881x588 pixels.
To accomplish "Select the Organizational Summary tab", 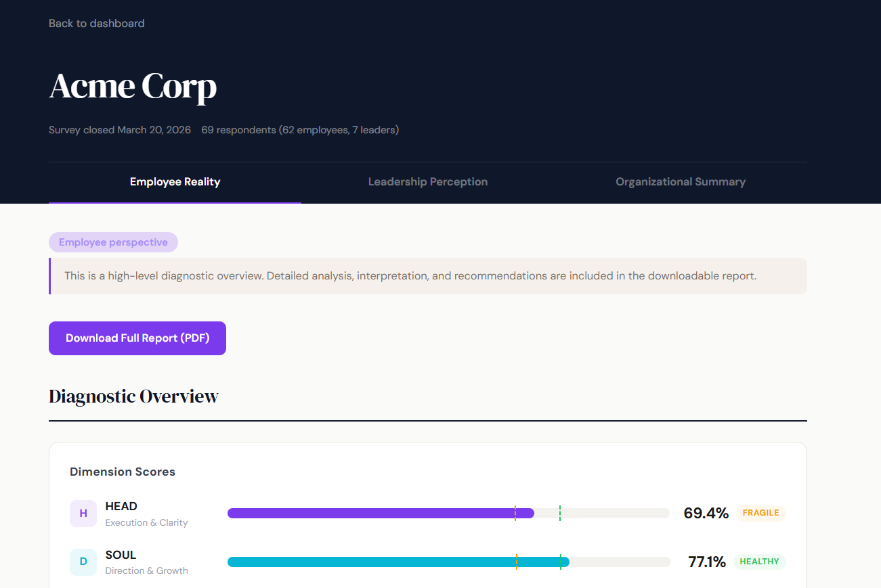I will click(680, 182).
